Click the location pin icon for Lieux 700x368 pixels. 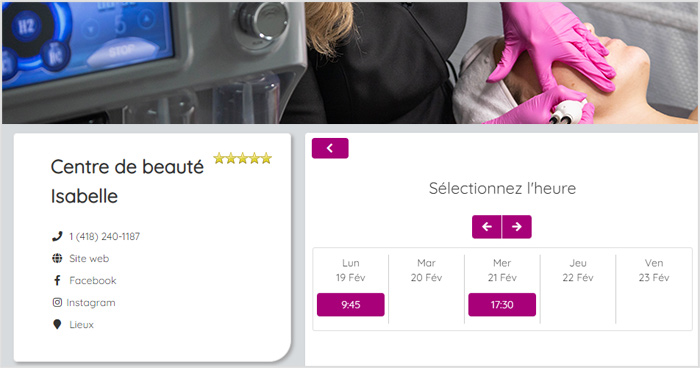[x=57, y=324]
